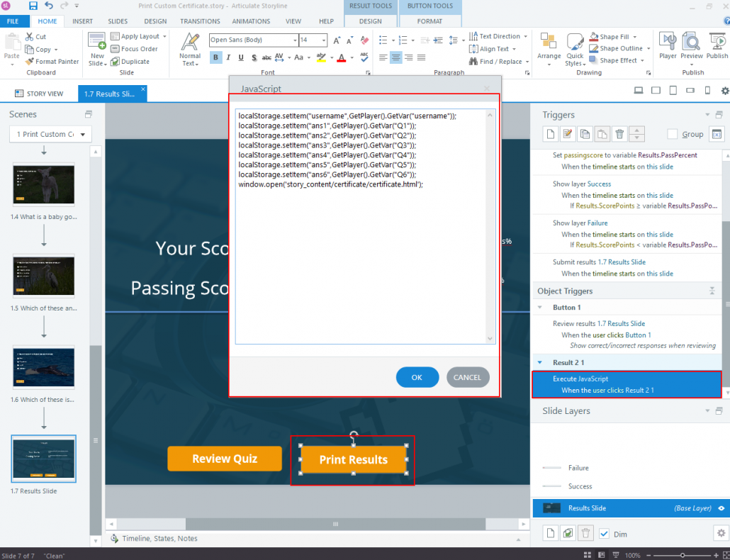Uncheck the Dim checkbox below Slide Layers
Viewport: 730px width, 560px height.
click(x=605, y=533)
